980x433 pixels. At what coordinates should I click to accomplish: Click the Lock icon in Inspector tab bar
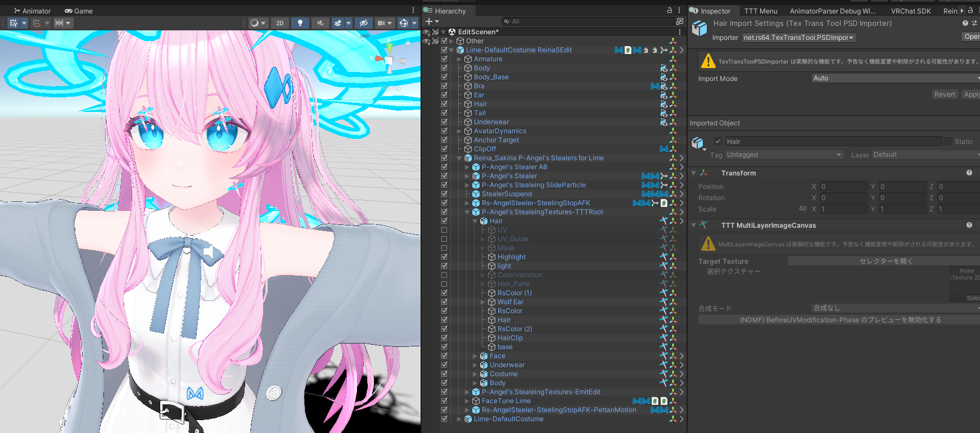(970, 11)
